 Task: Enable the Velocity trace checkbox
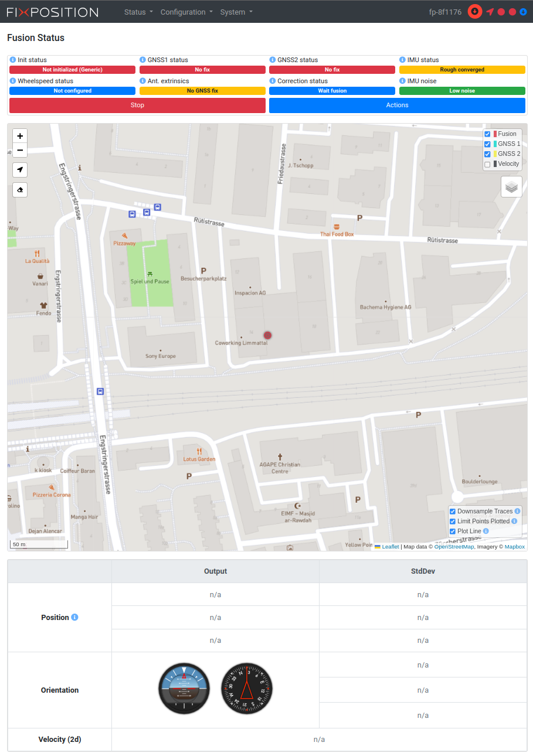tap(487, 164)
